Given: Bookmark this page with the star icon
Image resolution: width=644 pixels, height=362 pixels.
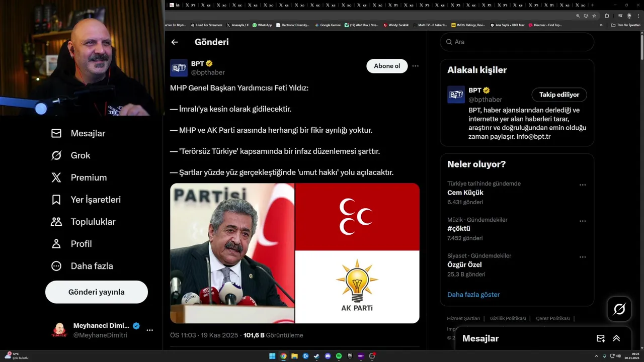Looking at the screenshot, I should 594,16.
